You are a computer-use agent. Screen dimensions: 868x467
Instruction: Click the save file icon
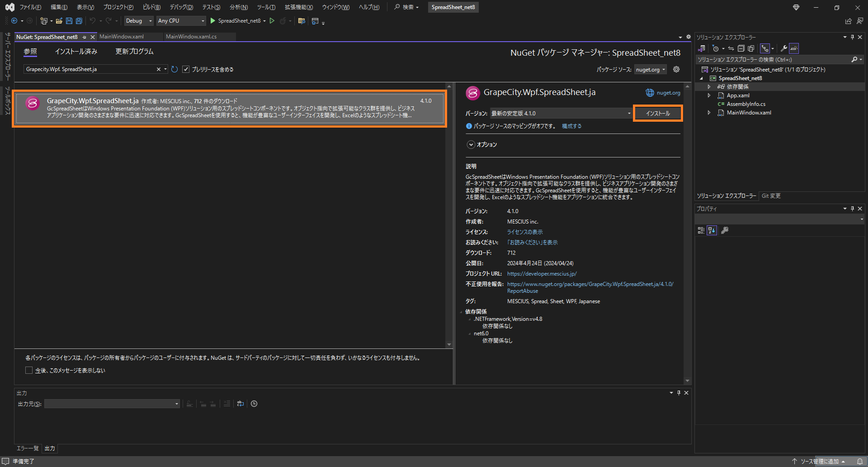pos(69,21)
